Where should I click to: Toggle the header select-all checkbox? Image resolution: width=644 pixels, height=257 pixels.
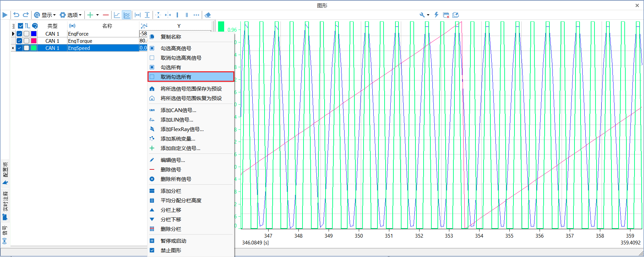(20, 26)
